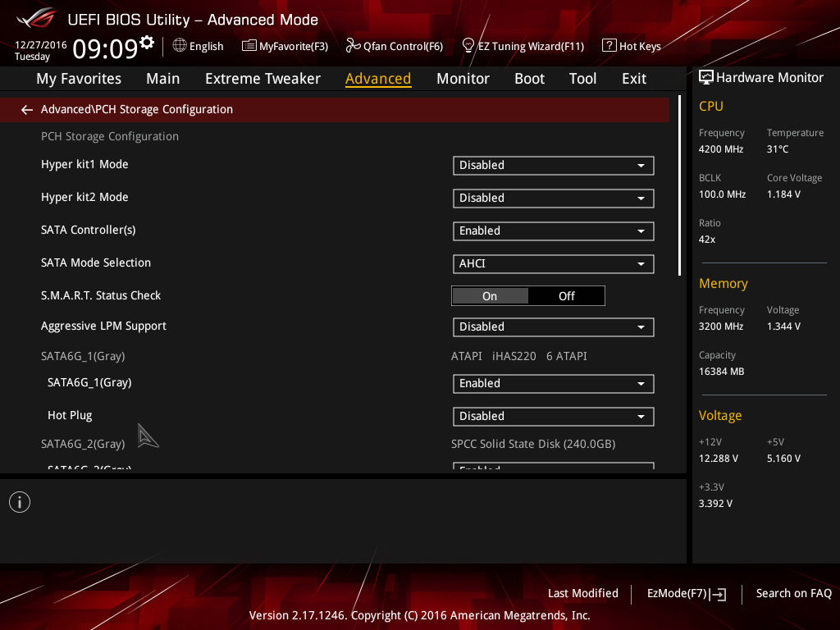Screen dimensions: 840x630
Task: Click the 09:09 clock time
Action: [105, 48]
